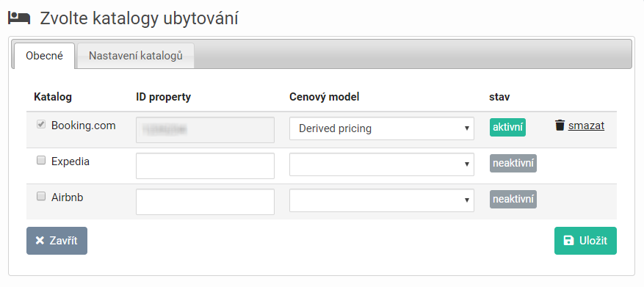
Task: Select the Obecné tab
Action: point(44,56)
